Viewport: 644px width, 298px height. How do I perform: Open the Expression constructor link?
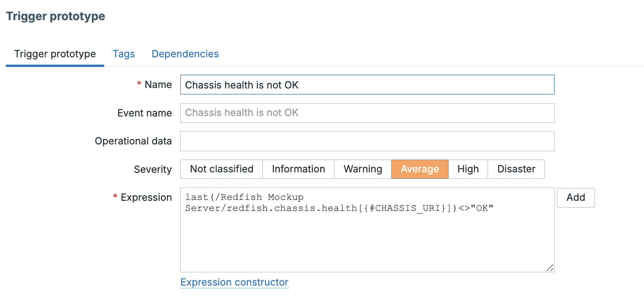pos(234,282)
